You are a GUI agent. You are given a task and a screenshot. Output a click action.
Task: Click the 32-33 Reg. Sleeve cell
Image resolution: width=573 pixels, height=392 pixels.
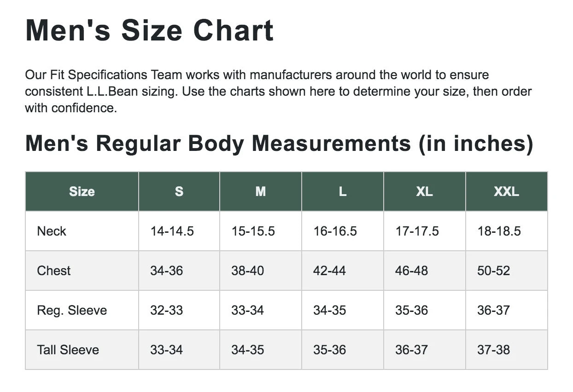(166, 310)
